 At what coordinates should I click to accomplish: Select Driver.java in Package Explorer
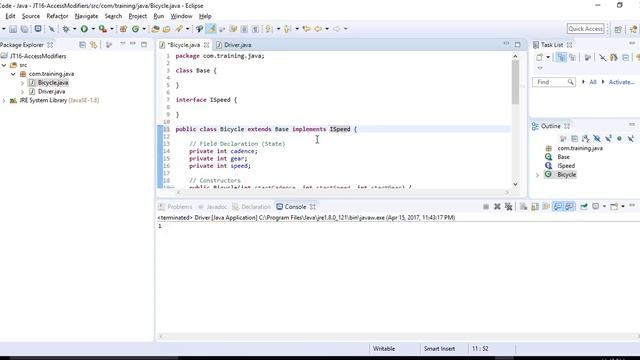click(51, 91)
